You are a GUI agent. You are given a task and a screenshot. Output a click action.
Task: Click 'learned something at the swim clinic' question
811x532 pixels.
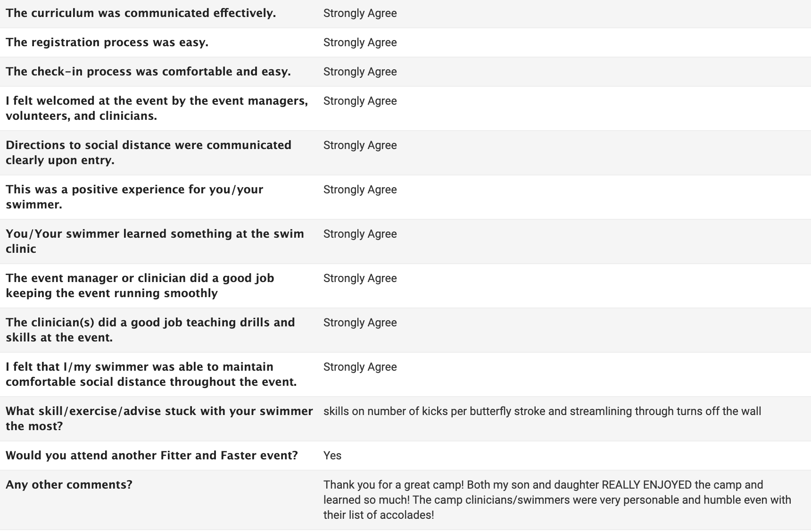(155, 241)
